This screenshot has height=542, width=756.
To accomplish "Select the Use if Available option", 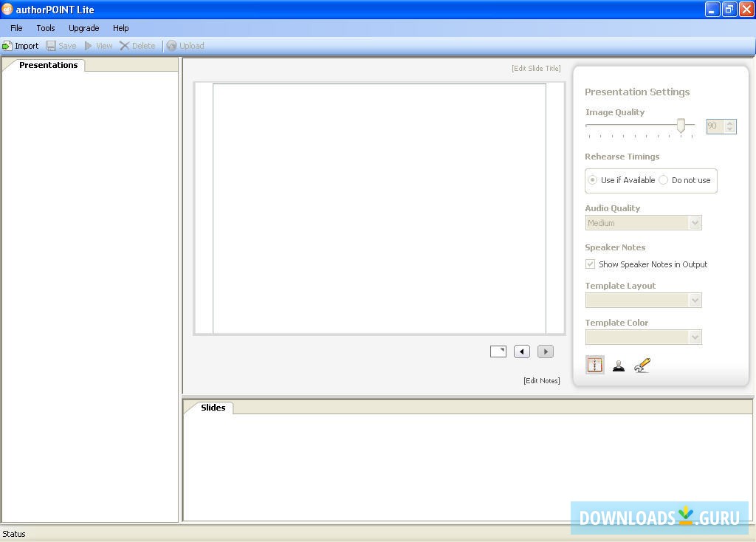I will click(592, 179).
